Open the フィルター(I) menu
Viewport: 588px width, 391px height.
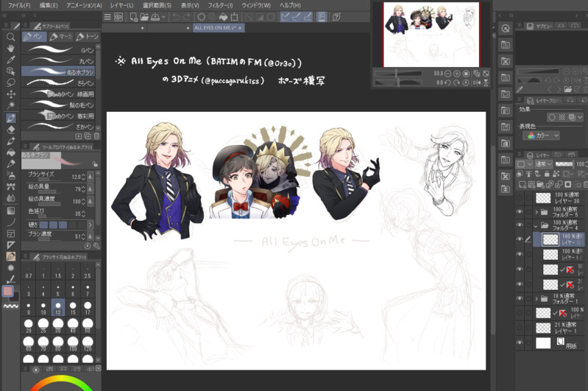tap(220, 5)
